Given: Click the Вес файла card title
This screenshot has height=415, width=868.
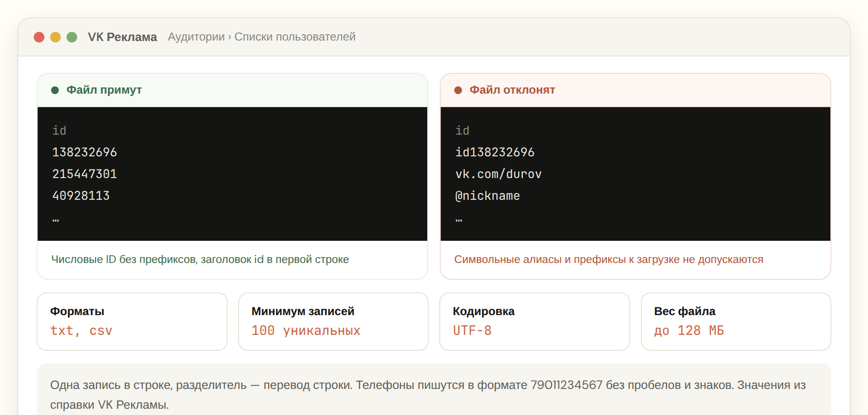Looking at the screenshot, I should click(x=685, y=311).
